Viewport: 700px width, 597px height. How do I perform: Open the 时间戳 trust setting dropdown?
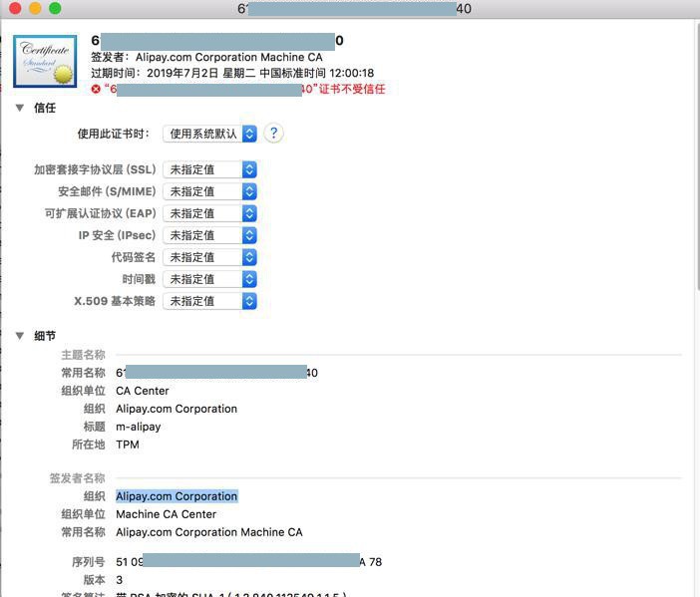[x=209, y=279]
